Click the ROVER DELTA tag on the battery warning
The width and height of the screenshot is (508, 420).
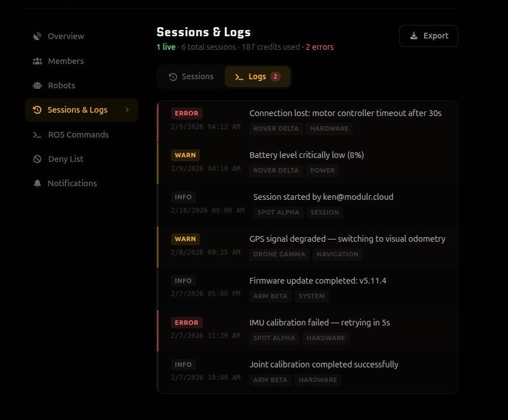(276, 170)
